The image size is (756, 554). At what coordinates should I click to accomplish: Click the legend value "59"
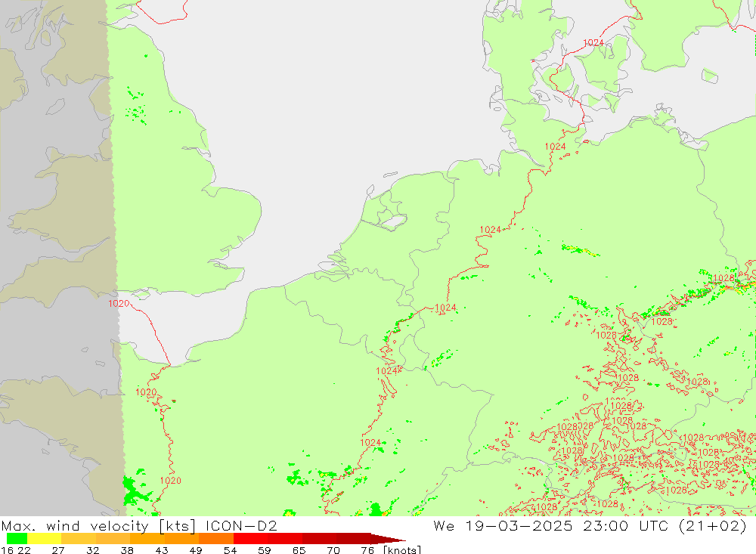[264, 550]
